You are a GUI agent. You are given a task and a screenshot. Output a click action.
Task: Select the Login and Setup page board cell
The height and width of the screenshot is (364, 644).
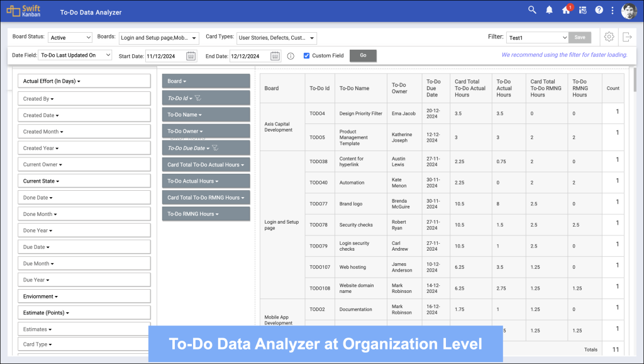(x=282, y=225)
